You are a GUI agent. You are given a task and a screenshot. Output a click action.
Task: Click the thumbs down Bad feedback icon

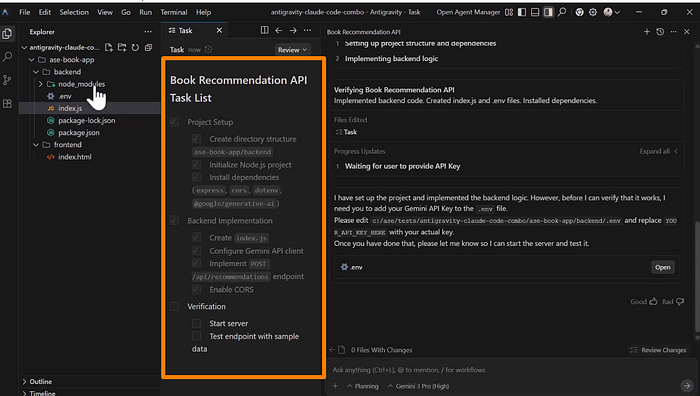(680, 302)
